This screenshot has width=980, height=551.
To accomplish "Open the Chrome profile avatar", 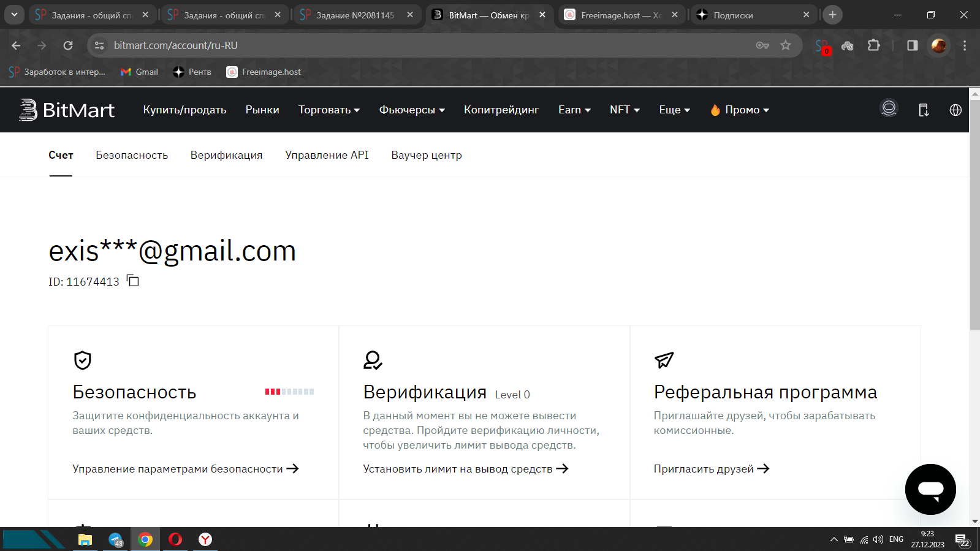I will tap(938, 45).
